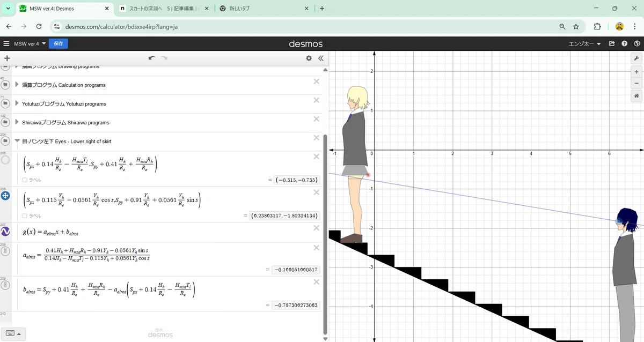This screenshot has width=644, height=342.
Task: Collapse the Eyes - Lower right of skirt folder
Action: click(x=17, y=141)
